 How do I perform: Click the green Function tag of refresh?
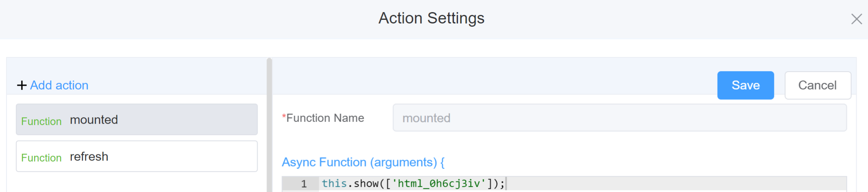[41, 158]
